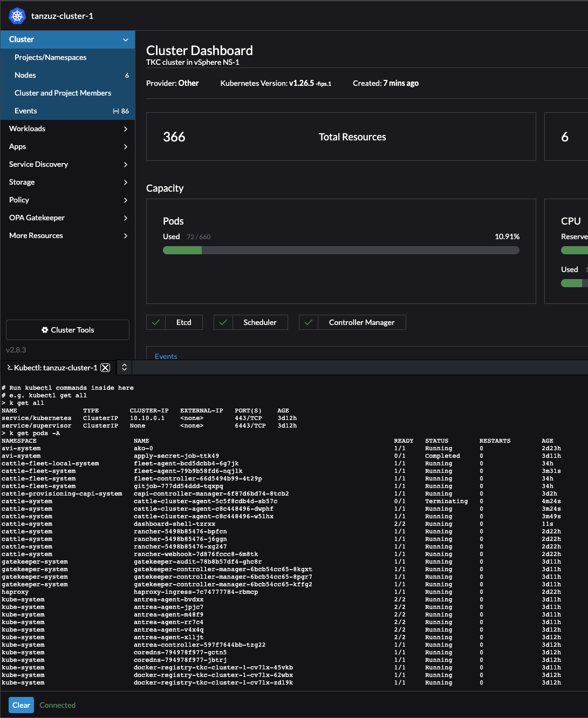
Task: Click the Events count badge 86
Action: point(121,111)
